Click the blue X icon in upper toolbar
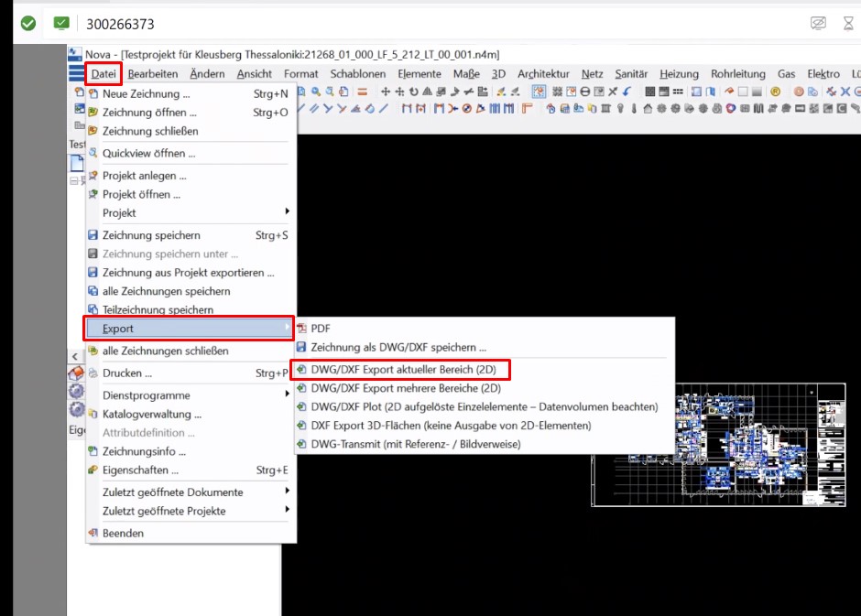Screen dimensions: 861x616 (845, 92)
